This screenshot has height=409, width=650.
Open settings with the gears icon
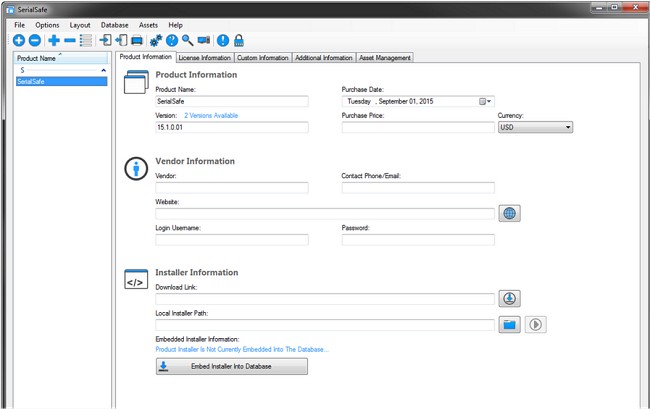coord(156,40)
